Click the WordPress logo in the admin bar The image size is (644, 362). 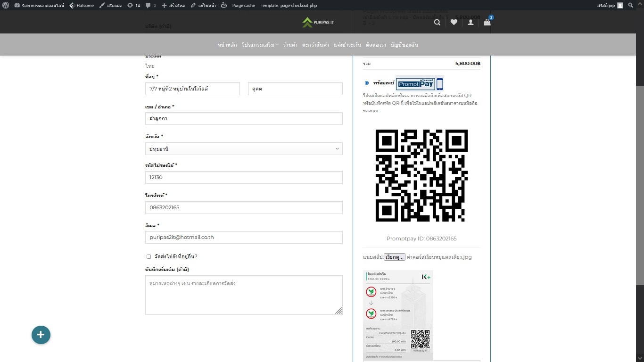(x=5, y=5)
